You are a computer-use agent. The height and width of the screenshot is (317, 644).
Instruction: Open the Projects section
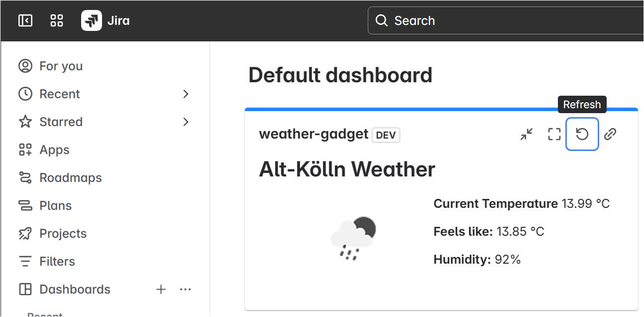(x=63, y=233)
